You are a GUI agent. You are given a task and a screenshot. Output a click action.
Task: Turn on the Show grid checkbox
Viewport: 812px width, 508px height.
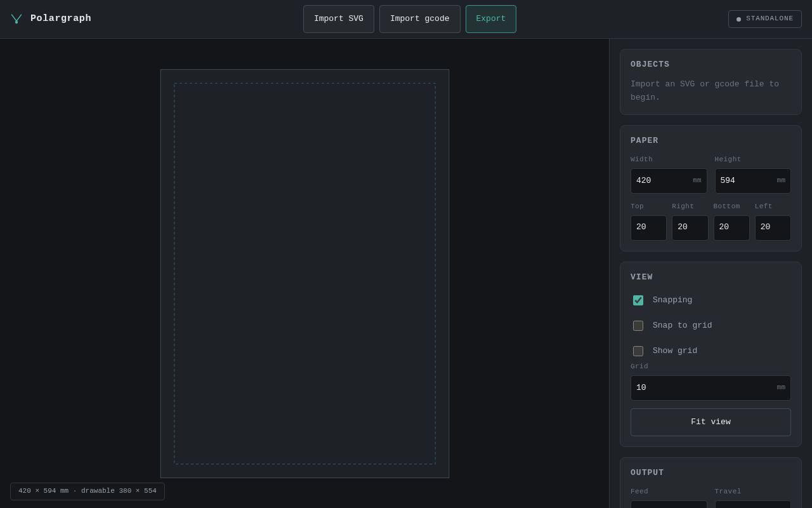(x=638, y=351)
